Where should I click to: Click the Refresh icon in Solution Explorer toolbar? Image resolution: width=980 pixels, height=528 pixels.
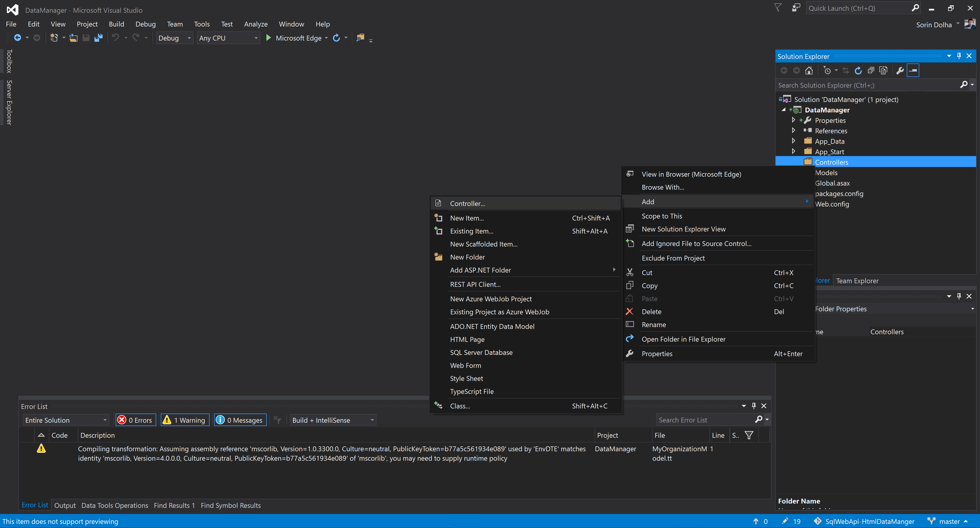click(858, 71)
